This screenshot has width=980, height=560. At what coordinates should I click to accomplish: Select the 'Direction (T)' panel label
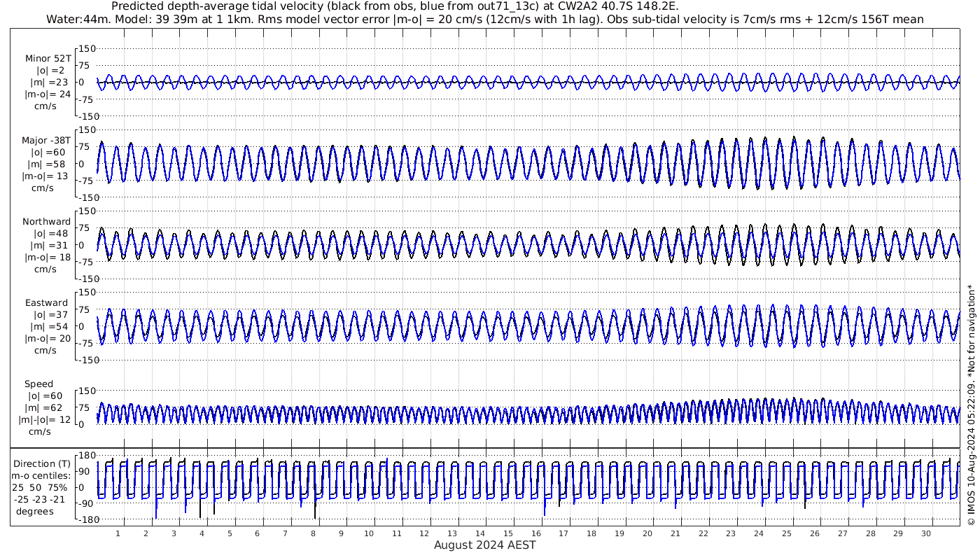tap(42, 464)
